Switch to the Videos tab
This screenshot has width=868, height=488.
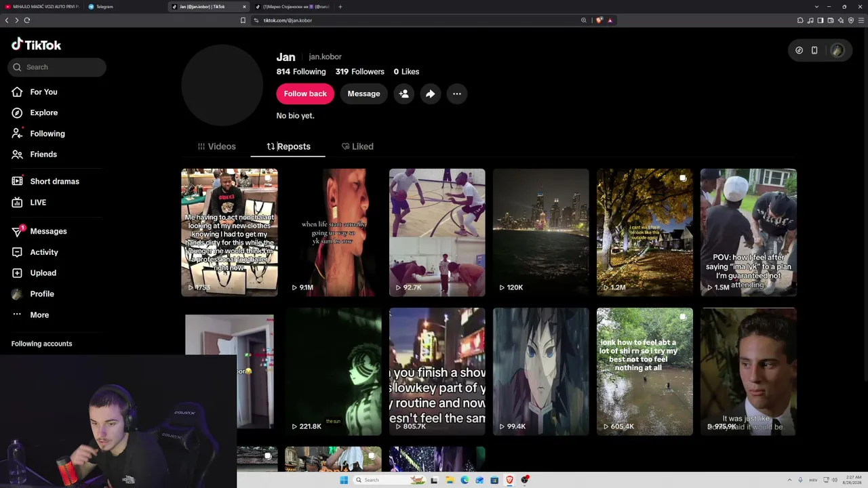(x=217, y=146)
